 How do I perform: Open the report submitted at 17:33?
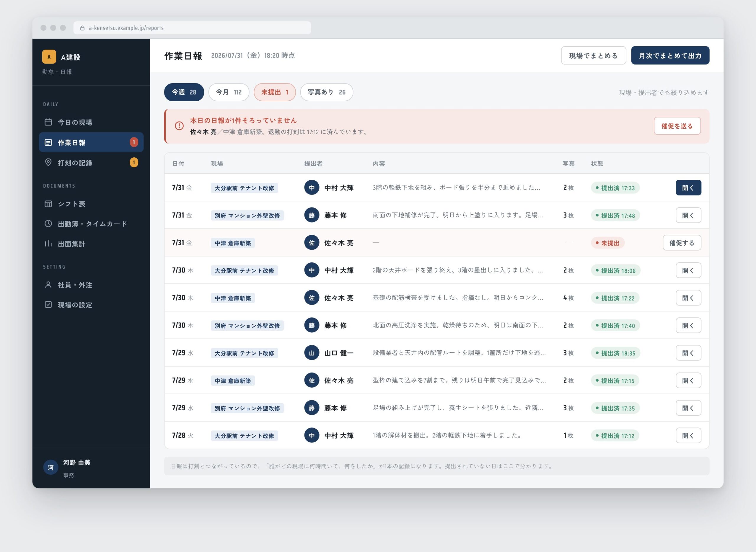[688, 188]
